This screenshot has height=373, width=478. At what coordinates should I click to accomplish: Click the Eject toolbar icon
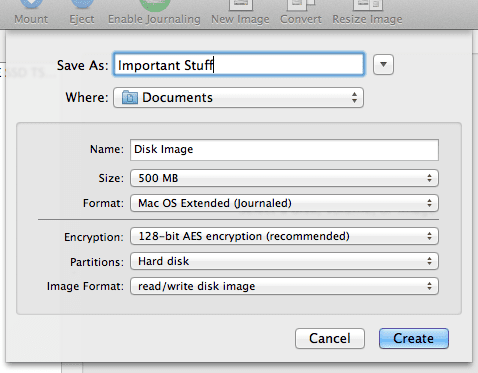pyautogui.click(x=82, y=5)
